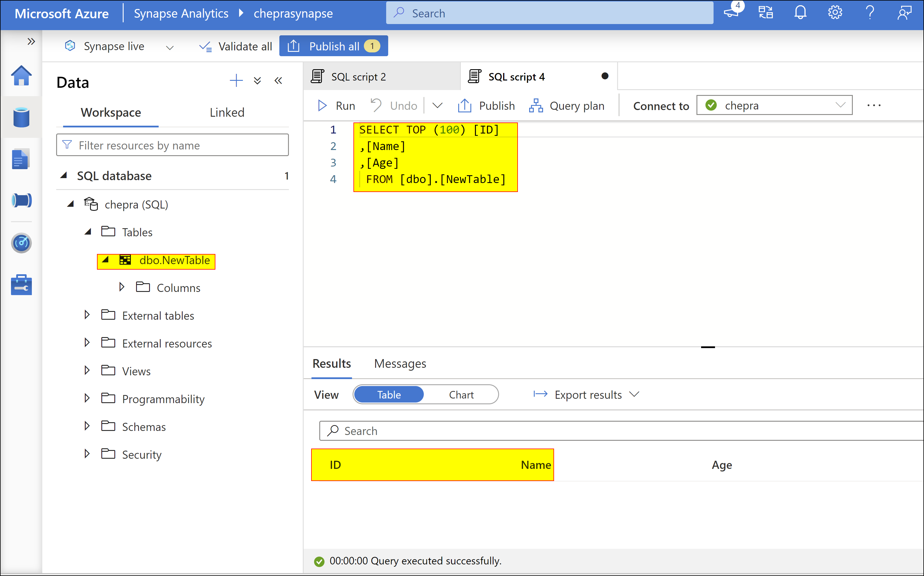Expand the Columns folder
The width and height of the screenshot is (924, 576).
tap(122, 287)
